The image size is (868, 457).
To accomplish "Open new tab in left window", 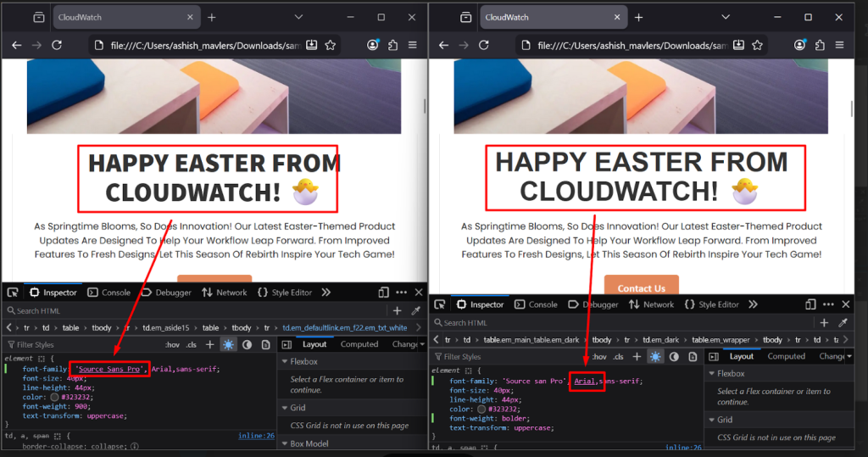I will point(211,17).
